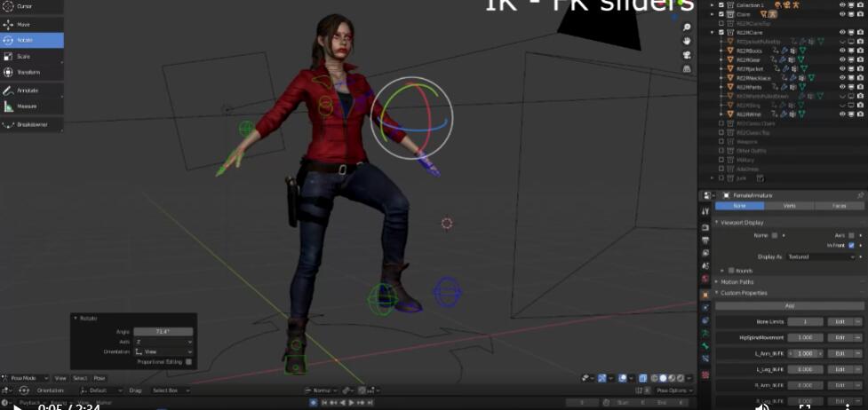
Task: Select the Faces tab in properties
Action: [x=840, y=206]
